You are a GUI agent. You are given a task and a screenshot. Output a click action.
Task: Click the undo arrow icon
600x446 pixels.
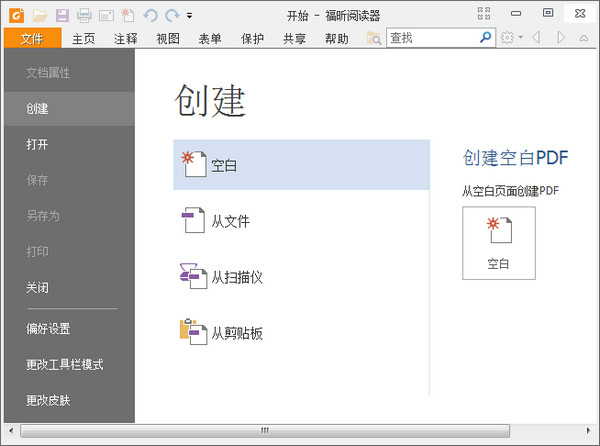point(150,15)
